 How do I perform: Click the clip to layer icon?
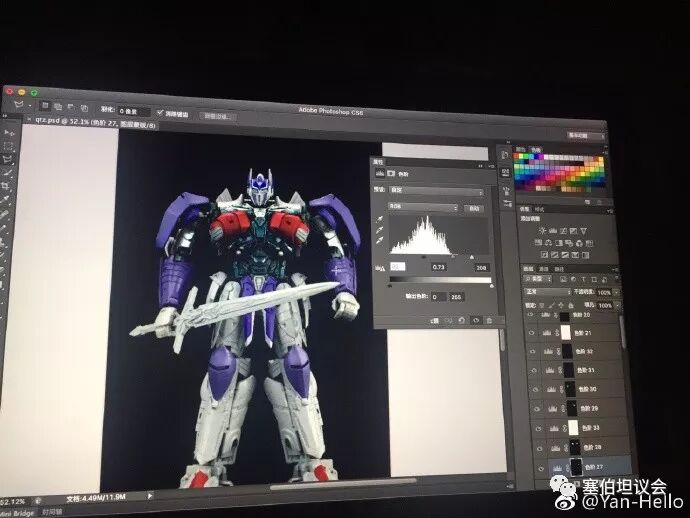(x=435, y=321)
